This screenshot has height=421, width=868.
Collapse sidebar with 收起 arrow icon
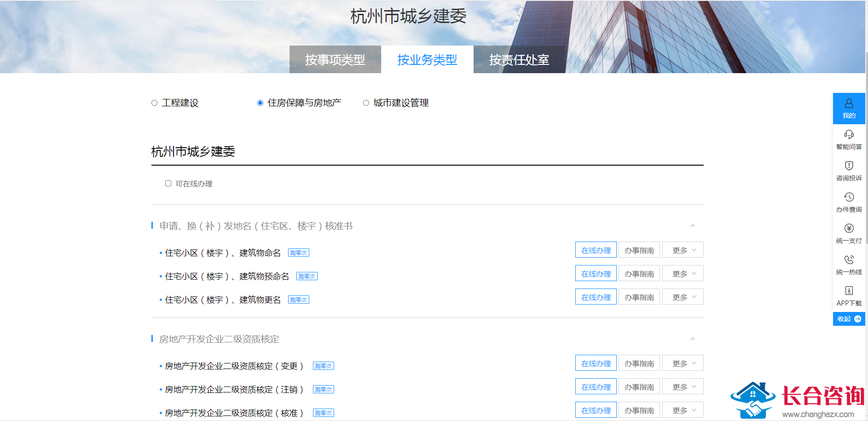[857, 319]
